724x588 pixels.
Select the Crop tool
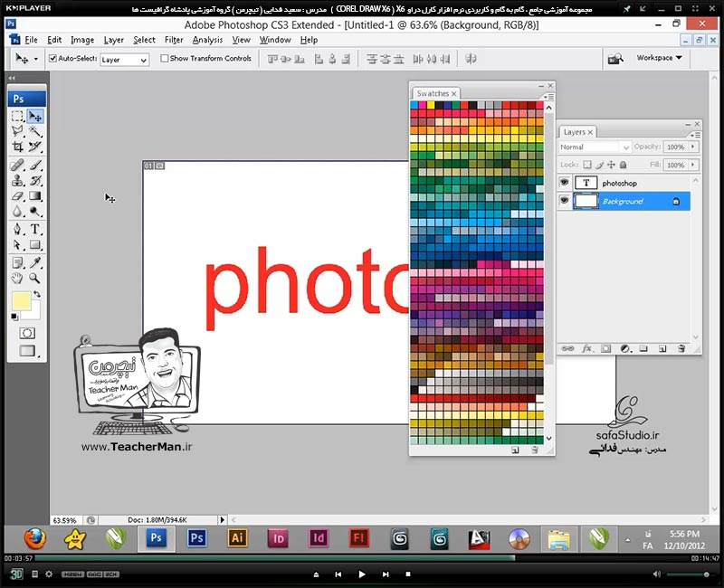17,147
